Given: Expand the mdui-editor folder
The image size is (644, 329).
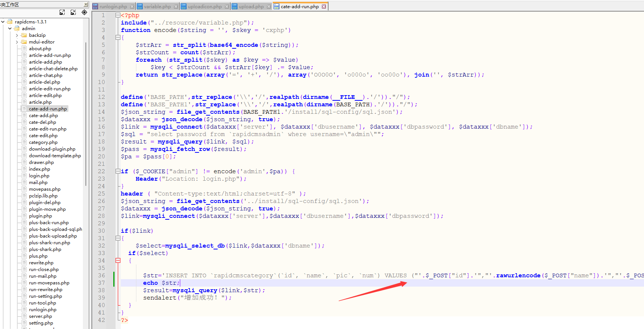Looking at the screenshot, I should pos(17,42).
